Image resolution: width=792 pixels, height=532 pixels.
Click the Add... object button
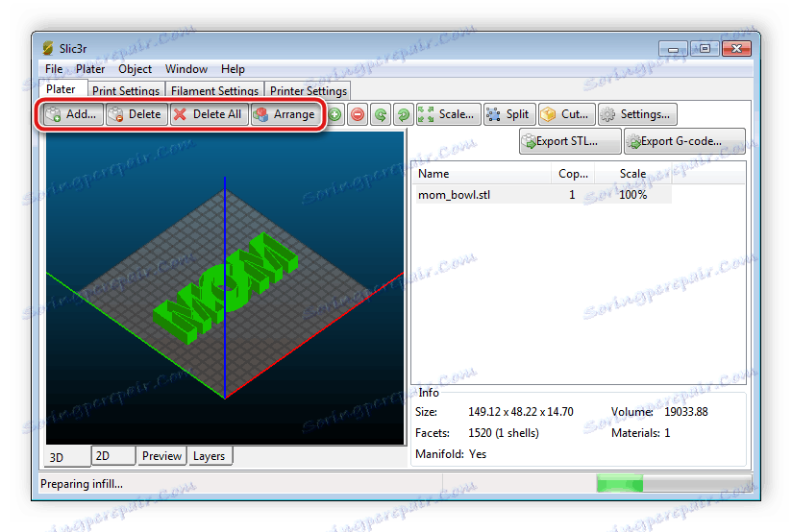point(73,114)
